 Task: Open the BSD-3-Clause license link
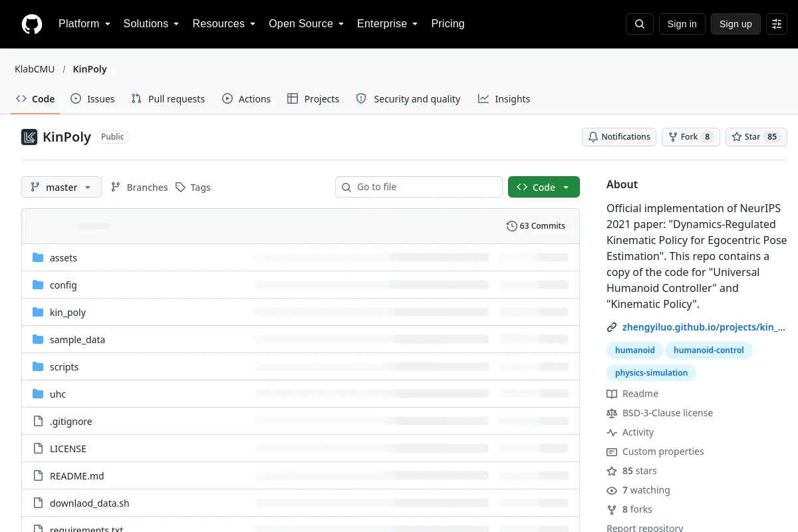[668, 413]
